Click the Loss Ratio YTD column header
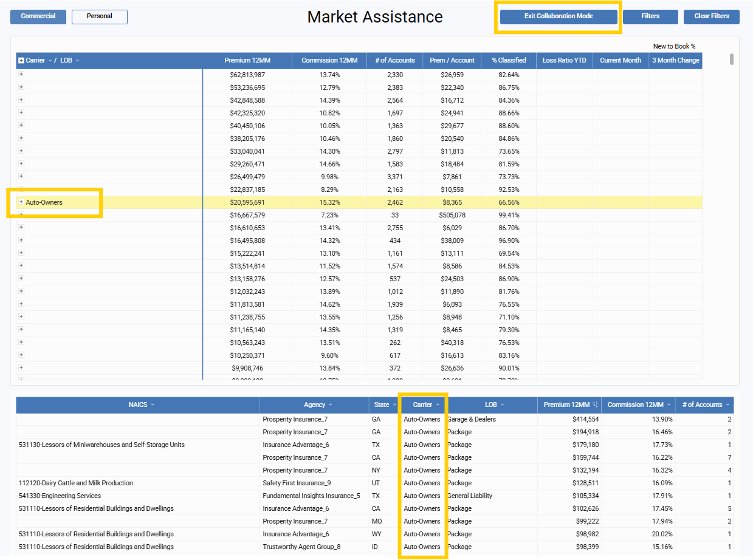The width and height of the screenshot is (753, 560). (x=564, y=61)
